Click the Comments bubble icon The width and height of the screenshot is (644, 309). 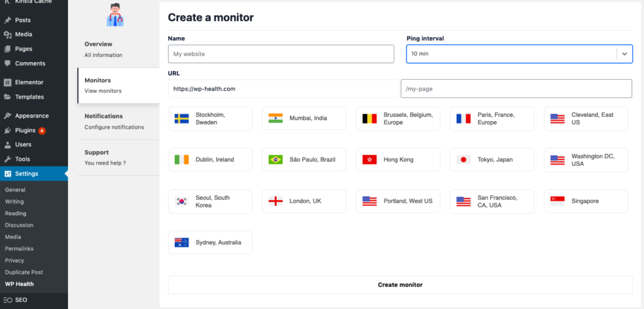(x=8, y=63)
